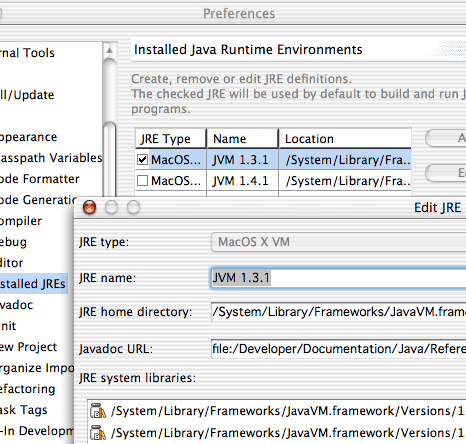This screenshot has width=466, height=444.
Task: Select Classpath Variables in the sidebar
Action: pos(51,158)
